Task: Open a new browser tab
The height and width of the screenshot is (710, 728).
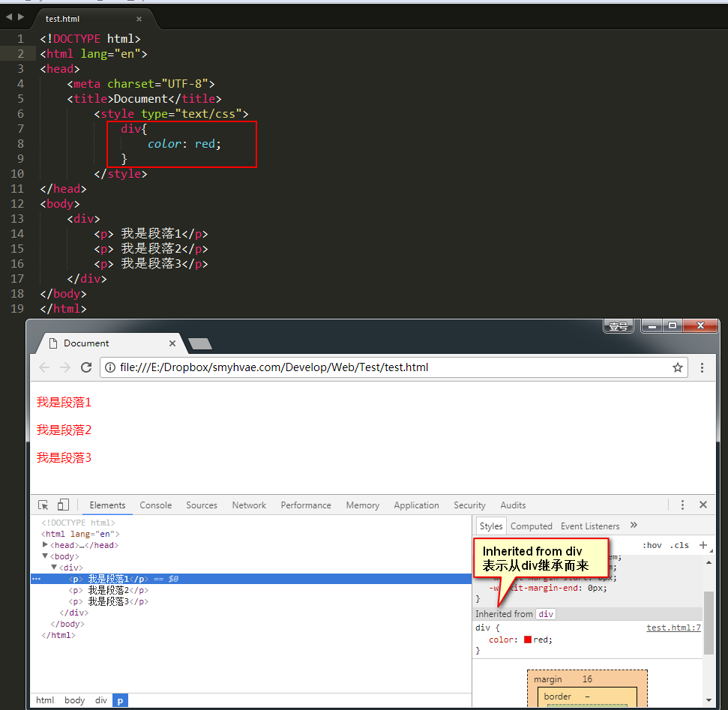Action: coord(200,343)
